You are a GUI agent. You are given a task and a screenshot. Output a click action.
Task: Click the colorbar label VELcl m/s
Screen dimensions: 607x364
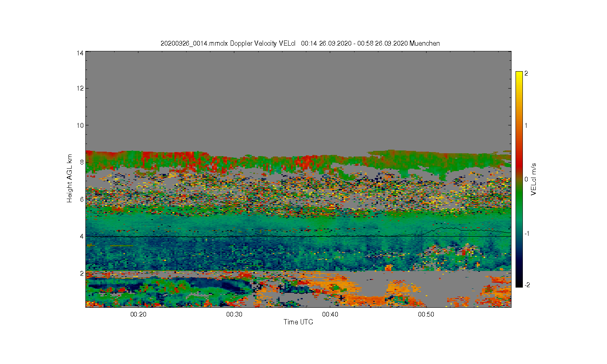click(x=534, y=179)
